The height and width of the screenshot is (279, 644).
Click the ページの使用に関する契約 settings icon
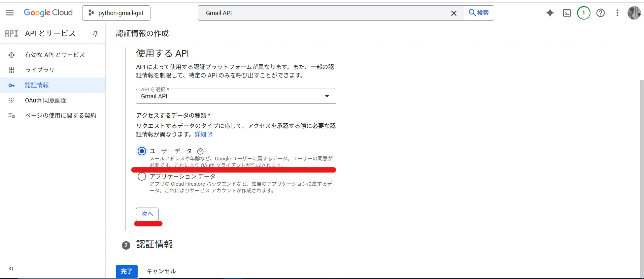(x=11, y=116)
